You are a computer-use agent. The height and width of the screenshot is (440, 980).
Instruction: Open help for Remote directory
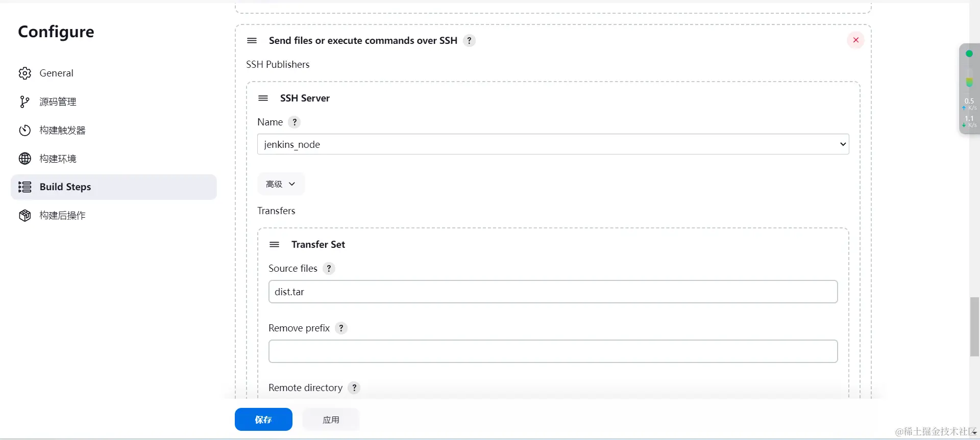tap(354, 388)
